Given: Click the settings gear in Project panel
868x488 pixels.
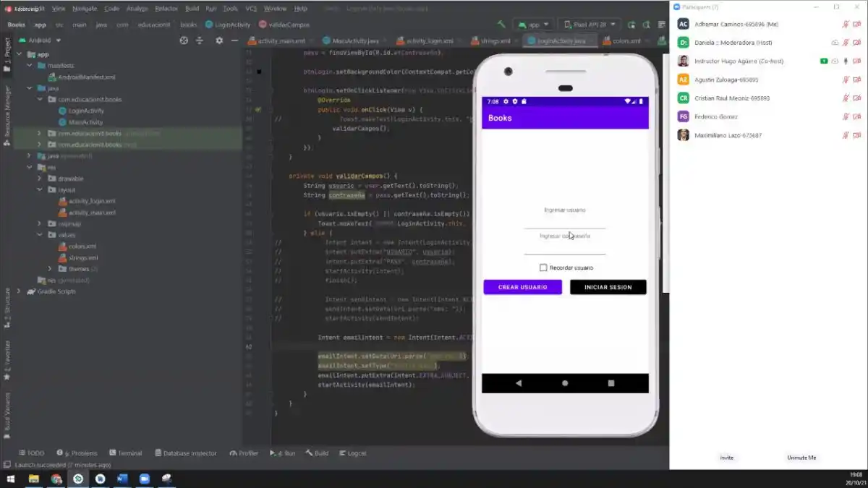Looking at the screenshot, I should pos(218,41).
